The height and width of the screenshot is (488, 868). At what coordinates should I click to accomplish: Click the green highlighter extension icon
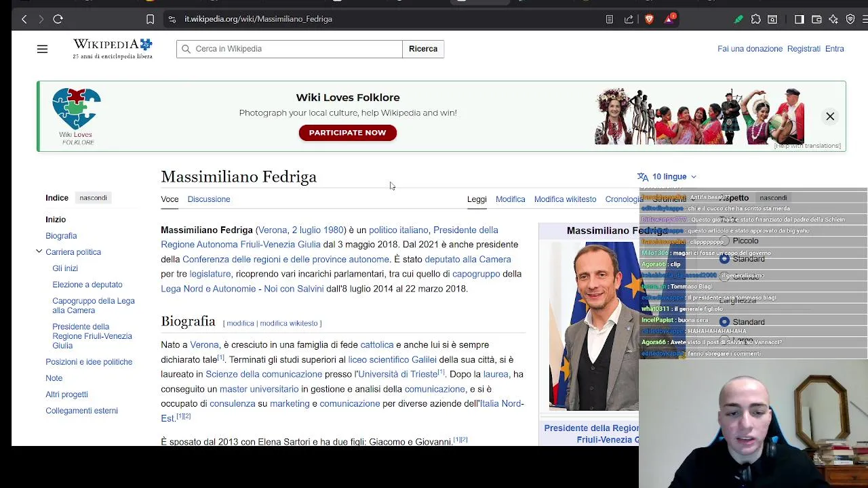pyautogui.click(x=738, y=19)
